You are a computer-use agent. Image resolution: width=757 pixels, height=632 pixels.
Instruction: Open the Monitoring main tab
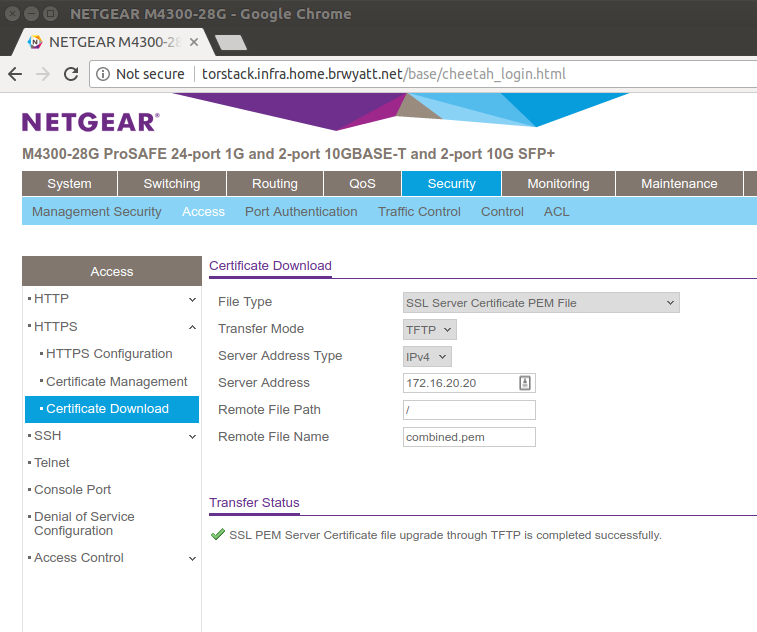tap(558, 183)
